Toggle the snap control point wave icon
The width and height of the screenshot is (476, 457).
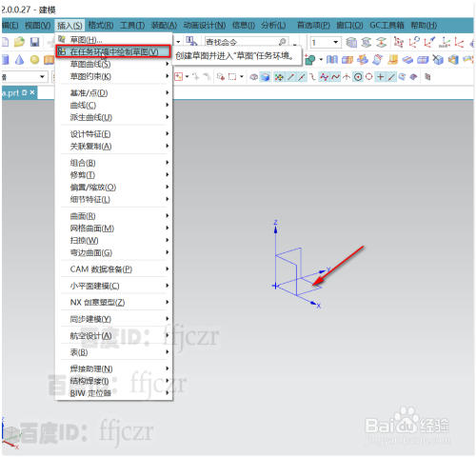point(324,77)
